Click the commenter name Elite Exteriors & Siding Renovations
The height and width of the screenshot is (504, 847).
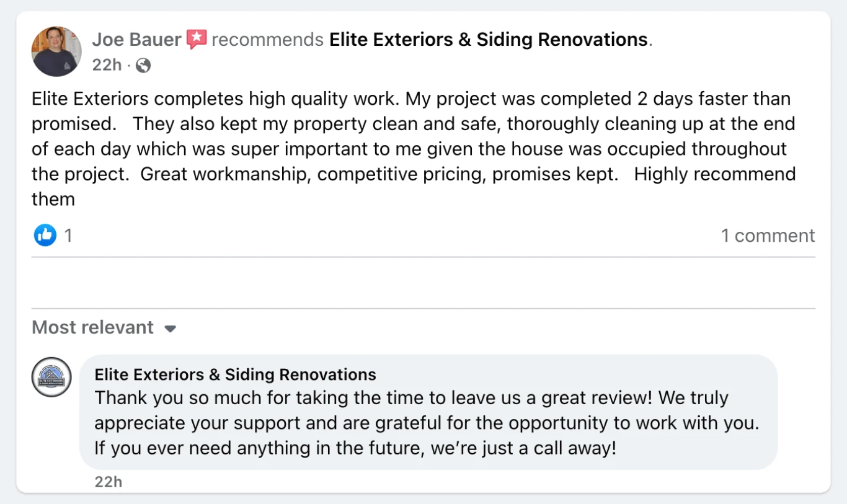(x=236, y=374)
